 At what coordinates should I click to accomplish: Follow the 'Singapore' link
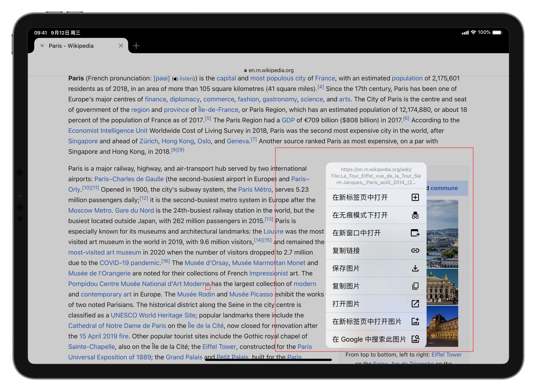coord(83,141)
